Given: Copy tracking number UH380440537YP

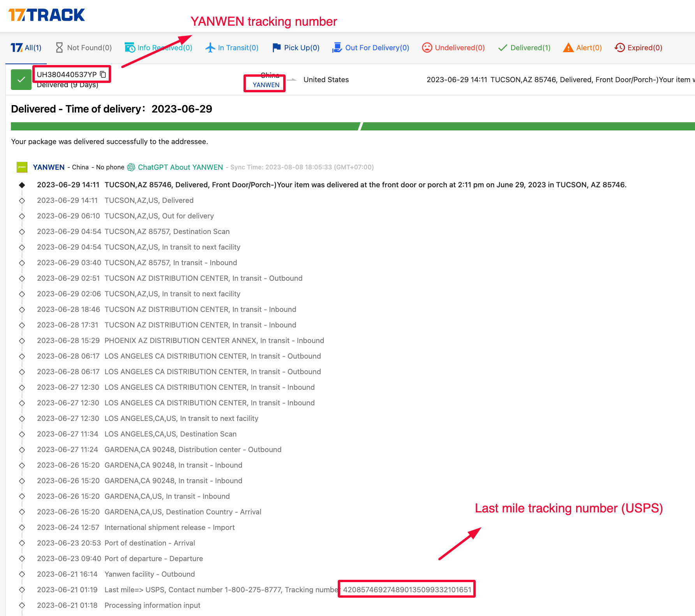Looking at the screenshot, I should pos(103,74).
